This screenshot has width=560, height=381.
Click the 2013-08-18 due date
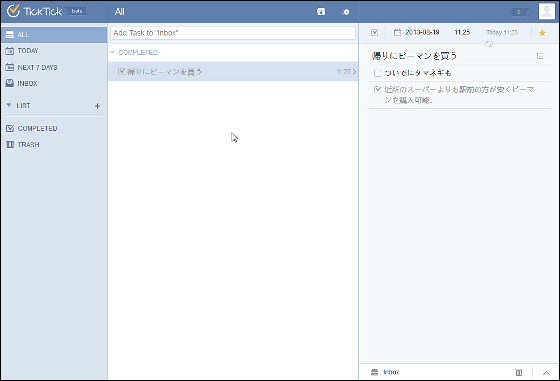click(x=422, y=32)
